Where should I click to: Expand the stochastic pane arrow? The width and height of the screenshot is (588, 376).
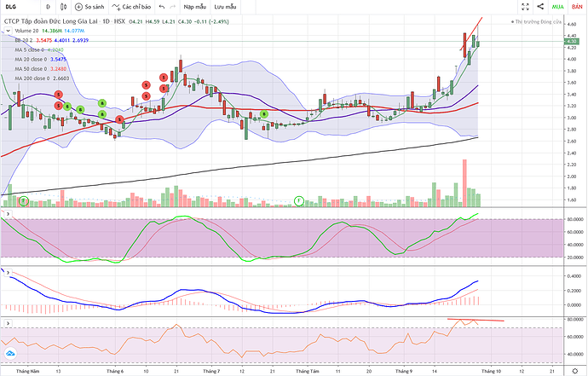(x=8, y=214)
